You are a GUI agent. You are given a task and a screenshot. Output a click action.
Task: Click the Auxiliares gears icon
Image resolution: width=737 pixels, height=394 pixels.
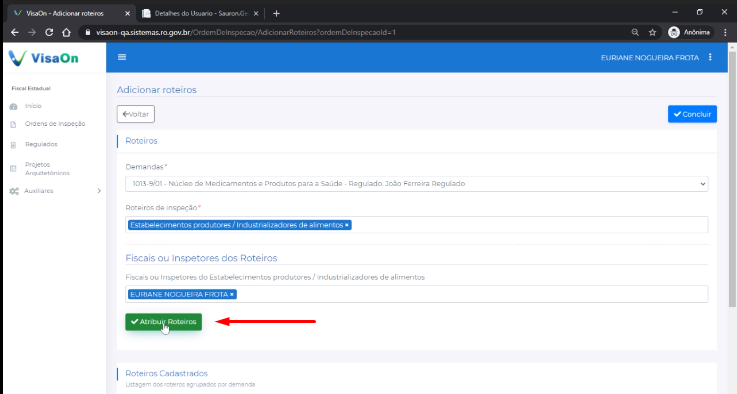14,191
